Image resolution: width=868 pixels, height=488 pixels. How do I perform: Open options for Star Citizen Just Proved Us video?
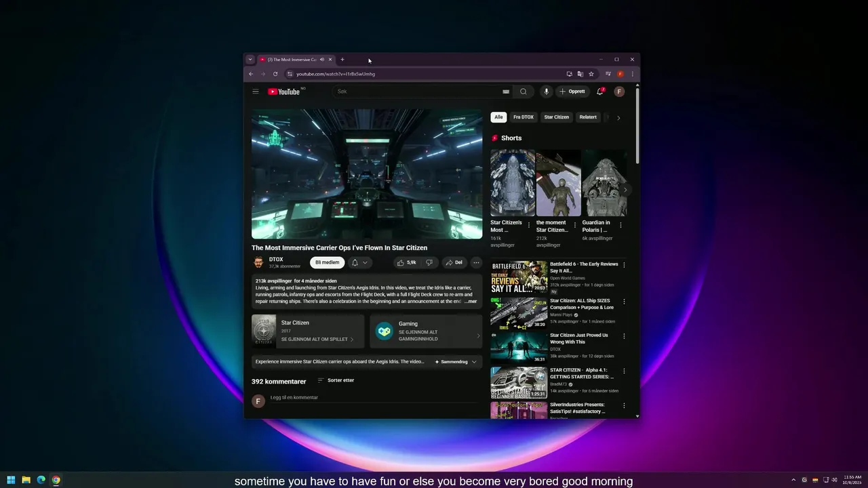click(625, 336)
